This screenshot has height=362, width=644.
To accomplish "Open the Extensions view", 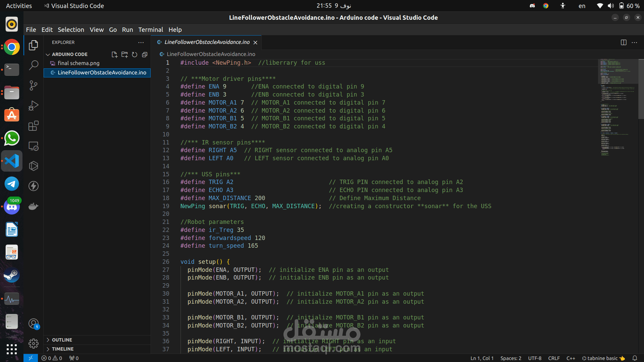I will (x=33, y=126).
